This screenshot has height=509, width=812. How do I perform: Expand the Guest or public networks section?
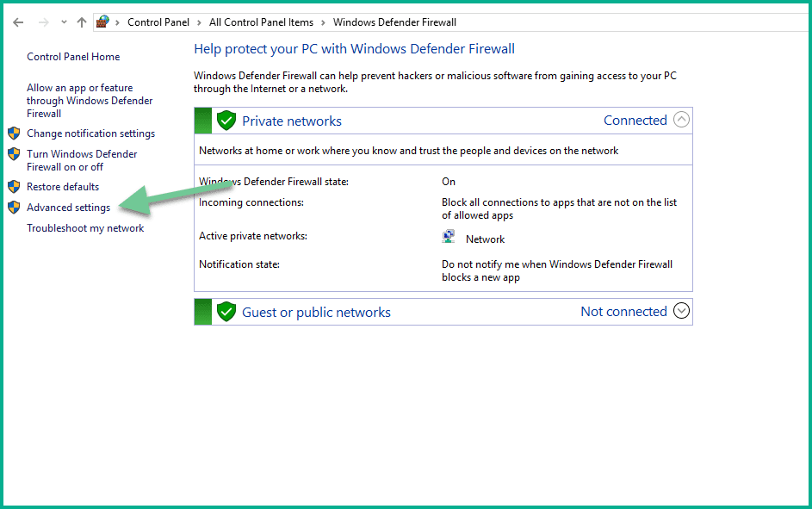[681, 311]
